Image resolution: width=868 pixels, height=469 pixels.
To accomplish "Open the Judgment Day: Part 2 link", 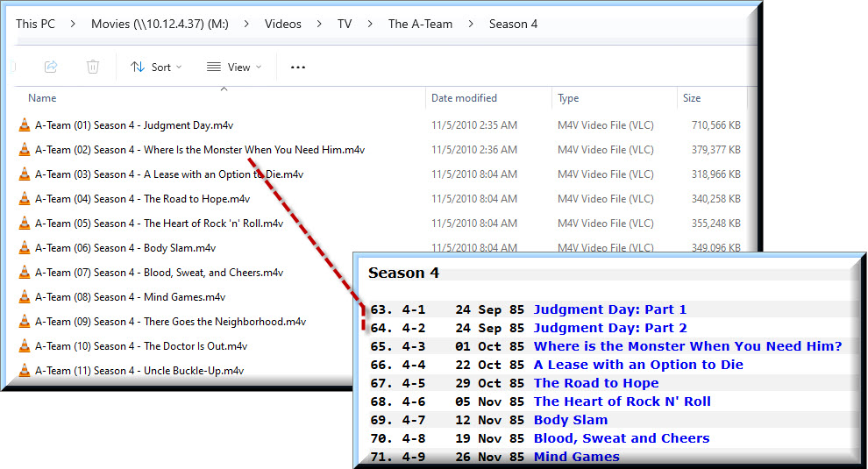I will click(x=610, y=328).
